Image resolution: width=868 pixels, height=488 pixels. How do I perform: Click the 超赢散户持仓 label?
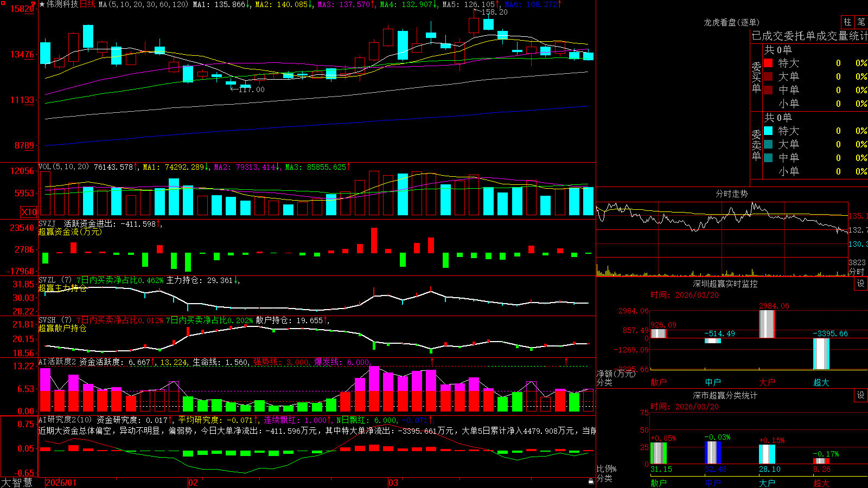click(62, 329)
